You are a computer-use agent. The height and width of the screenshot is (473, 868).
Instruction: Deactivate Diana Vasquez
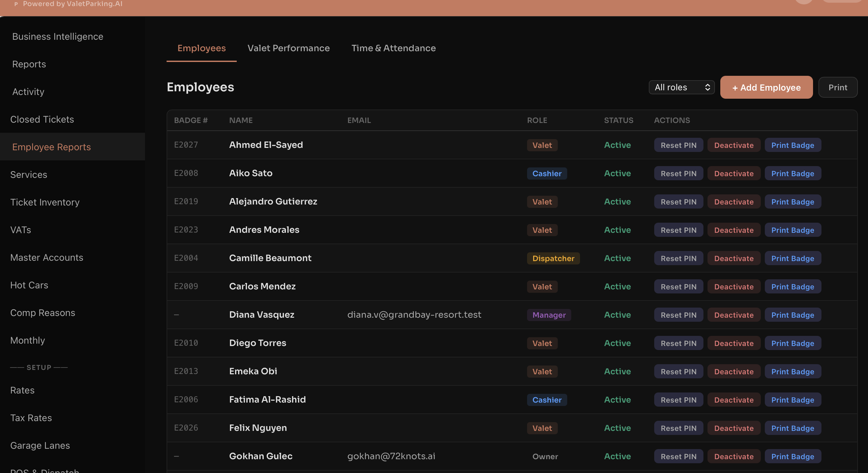click(734, 315)
